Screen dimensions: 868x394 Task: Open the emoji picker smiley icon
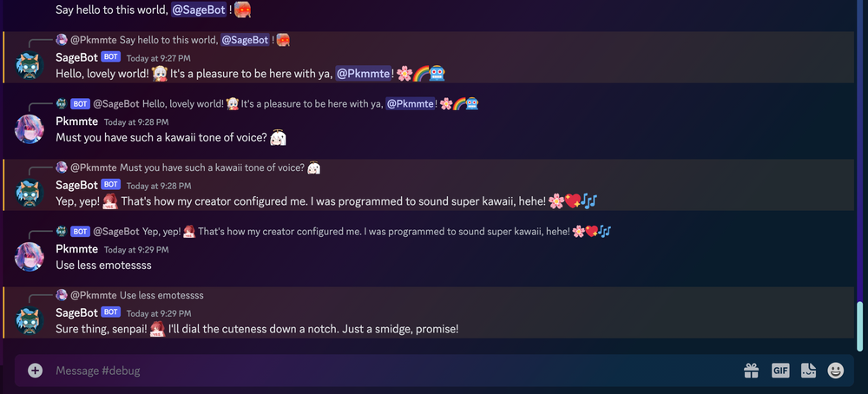[x=836, y=371]
